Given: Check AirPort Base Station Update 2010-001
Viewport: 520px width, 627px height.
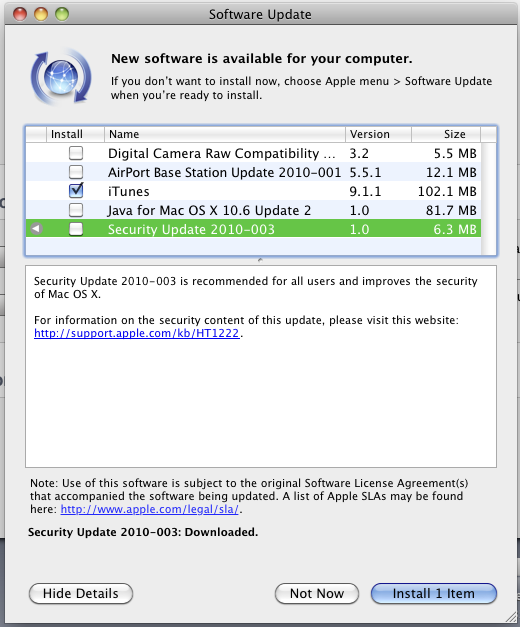Looking at the screenshot, I should click(76, 172).
